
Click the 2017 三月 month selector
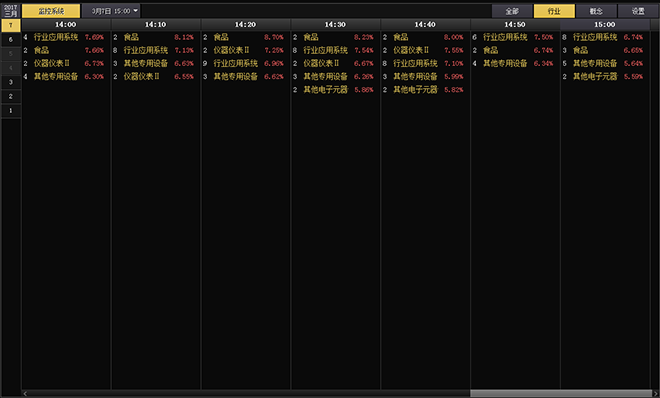point(11,11)
